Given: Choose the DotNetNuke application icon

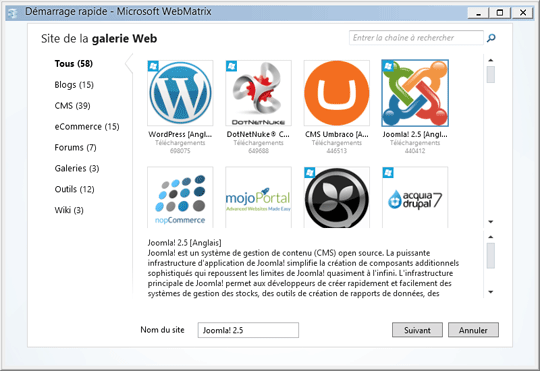Looking at the screenshot, I should click(x=258, y=93).
